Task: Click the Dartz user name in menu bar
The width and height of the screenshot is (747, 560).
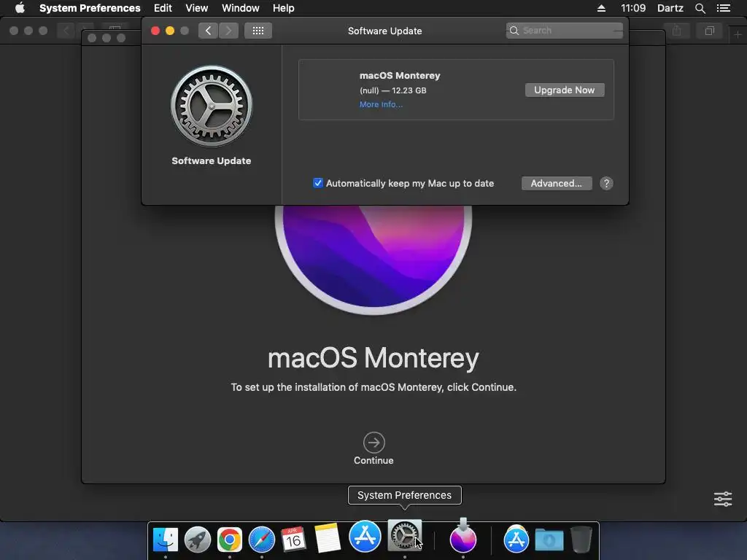Action: 670,8
